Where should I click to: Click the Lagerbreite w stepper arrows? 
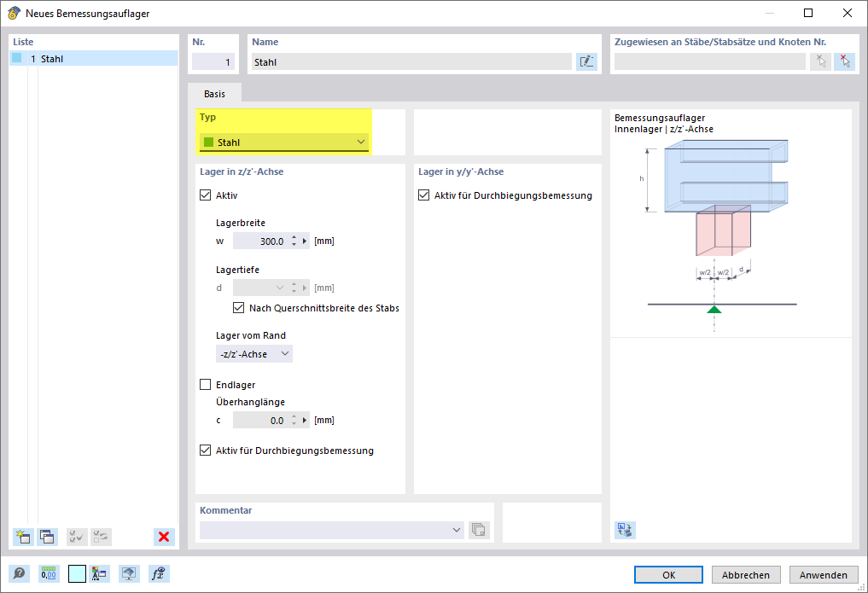point(294,241)
